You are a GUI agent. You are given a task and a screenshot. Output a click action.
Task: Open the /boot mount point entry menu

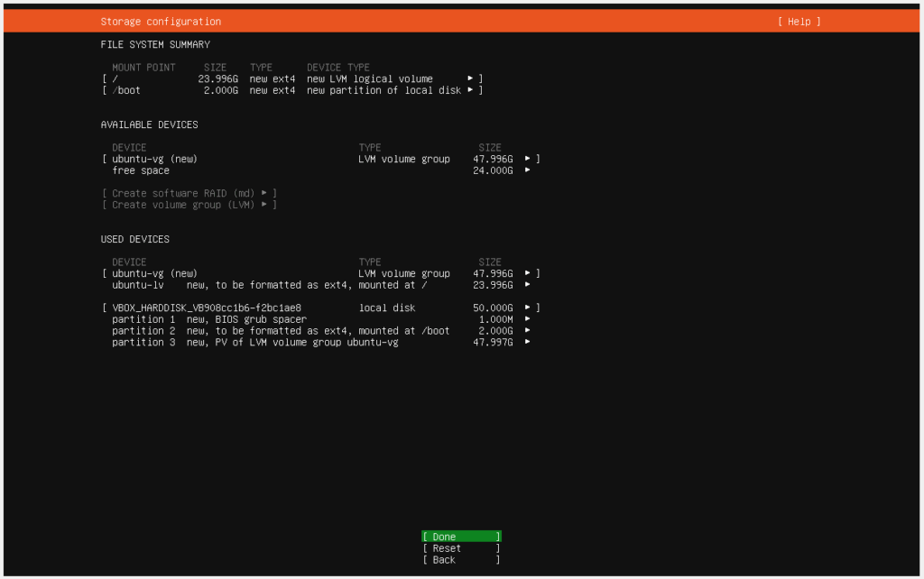pos(470,90)
